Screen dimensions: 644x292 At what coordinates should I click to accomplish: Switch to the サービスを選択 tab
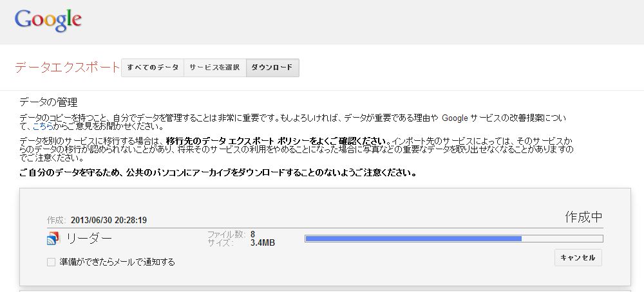215,68
